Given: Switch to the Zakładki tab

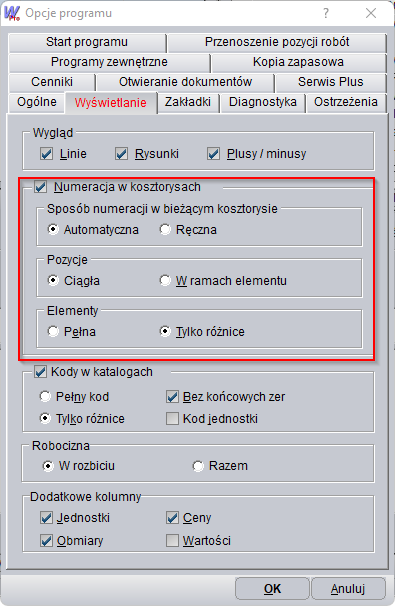Looking at the screenshot, I should click(188, 102).
